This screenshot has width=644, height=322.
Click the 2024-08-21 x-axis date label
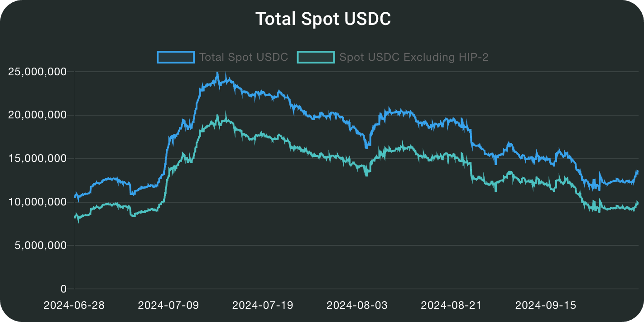point(451,305)
